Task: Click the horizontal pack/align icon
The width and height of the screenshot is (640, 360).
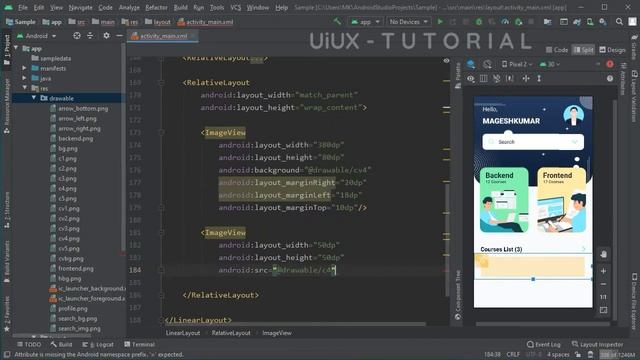Action: pos(526,78)
